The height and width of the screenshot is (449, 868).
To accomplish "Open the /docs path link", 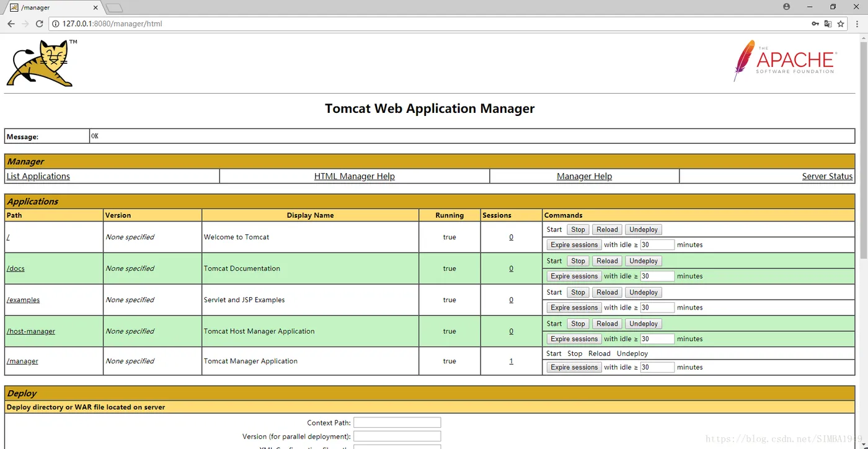I will (15, 269).
